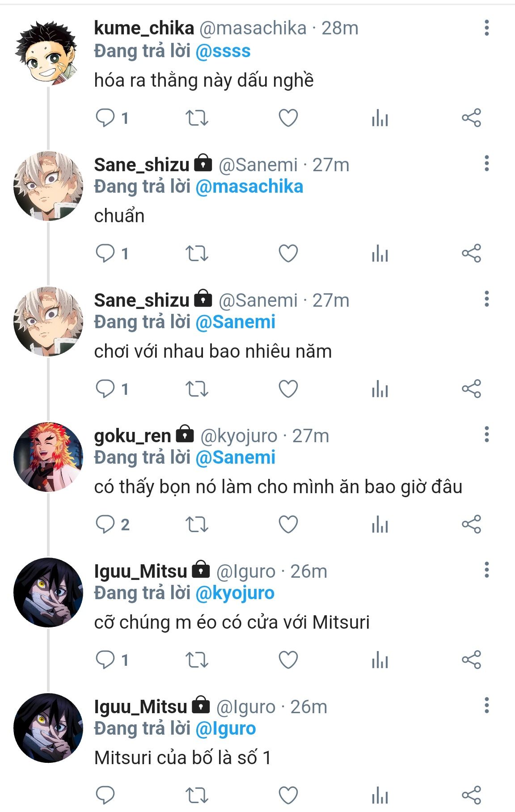The image size is (515, 812).
Task: Like goku_ren's tweet with heart icon
Action: click(x=288, y=524)
